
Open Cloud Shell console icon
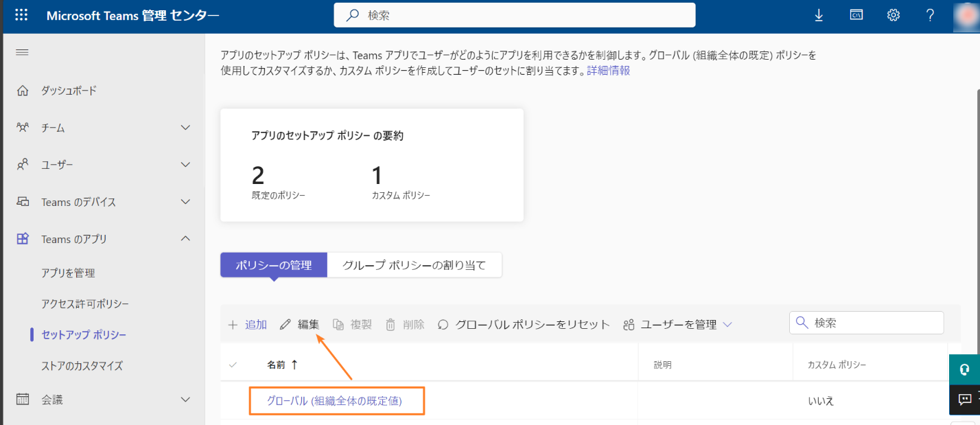[x=856, y=14]
